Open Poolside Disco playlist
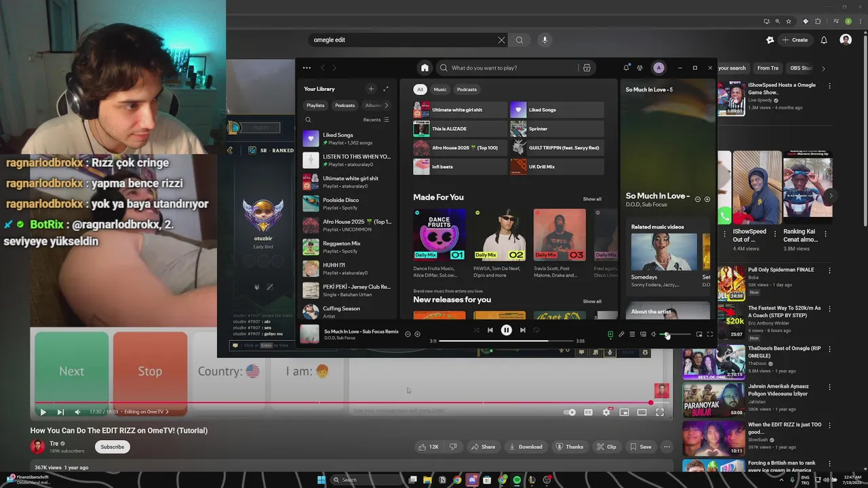The image size is (868, 488). (x=347, y=203)
